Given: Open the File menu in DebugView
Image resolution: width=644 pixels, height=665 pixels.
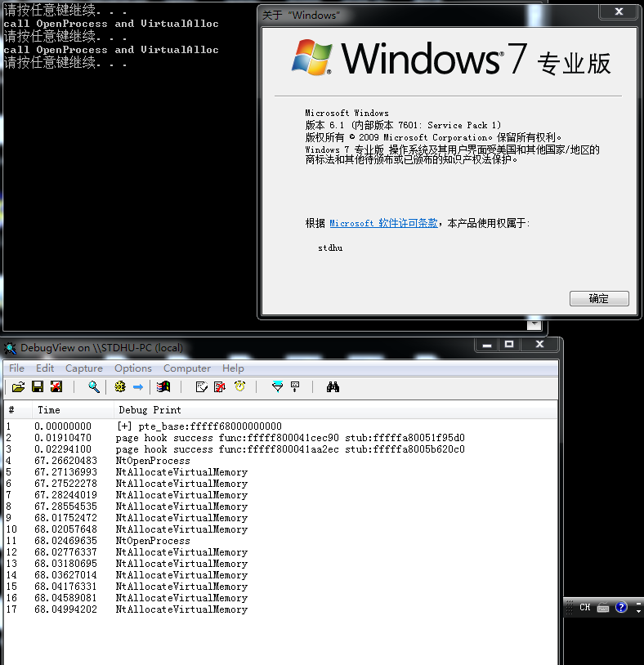Looking at the screenshot, I should [16, 368].
